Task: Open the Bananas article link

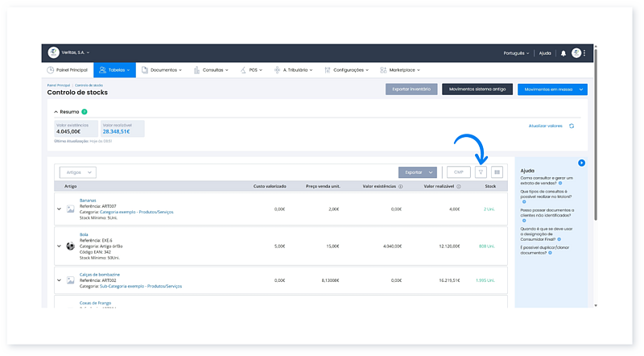Action: pyautogui.click(x=89, y=200)
